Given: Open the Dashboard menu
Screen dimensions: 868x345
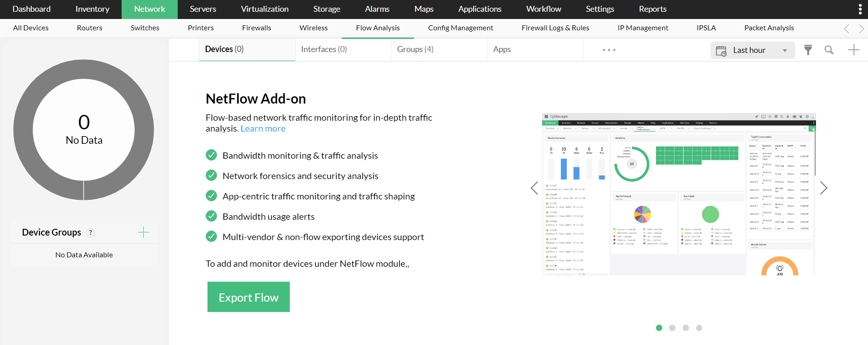Looking at the screenshot, I should (x=32, y=9).
